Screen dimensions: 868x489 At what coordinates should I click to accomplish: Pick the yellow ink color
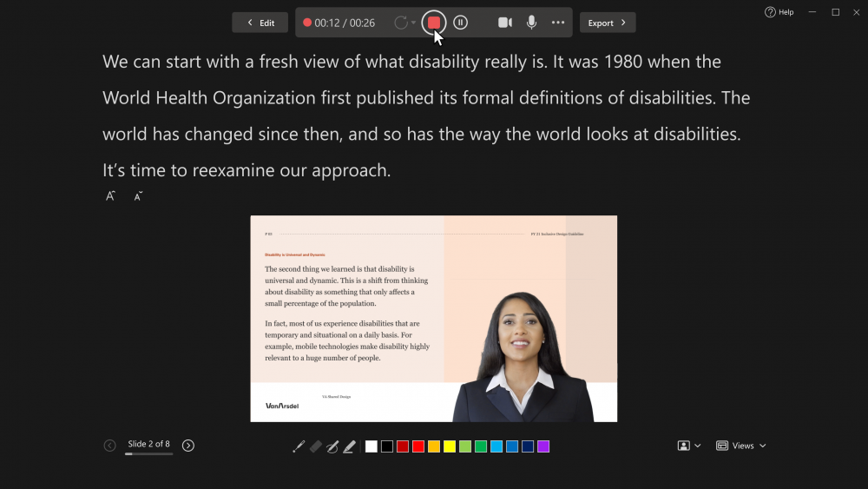[x=450, y=446]
